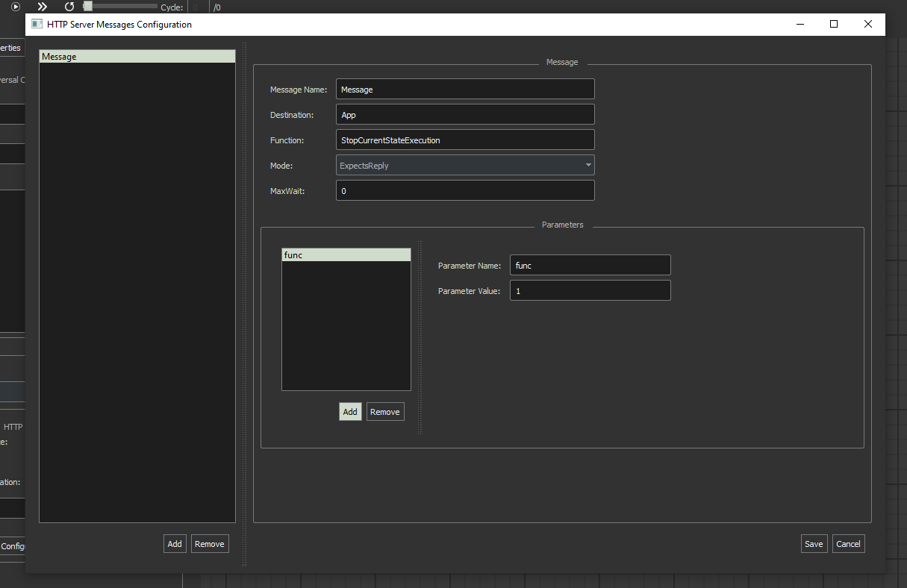Edit the Parameter Value showing 1

coord(590,290)
